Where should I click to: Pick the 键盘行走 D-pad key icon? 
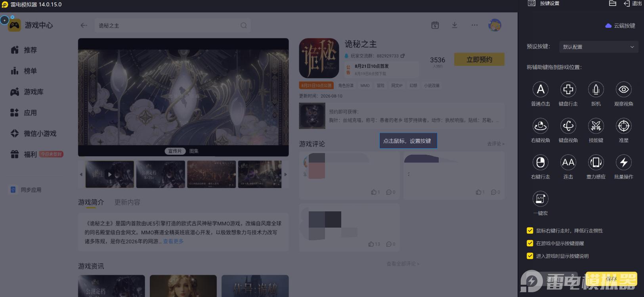click(x=568, y=90)
